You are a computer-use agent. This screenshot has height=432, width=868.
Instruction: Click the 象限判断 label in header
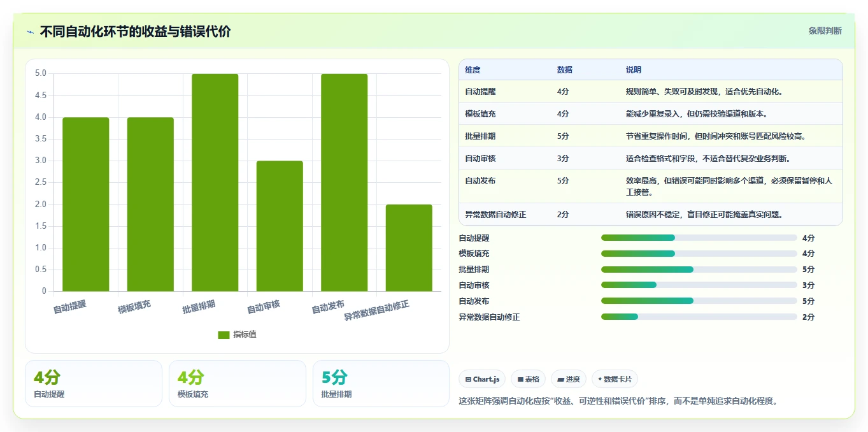pos(825,31)
